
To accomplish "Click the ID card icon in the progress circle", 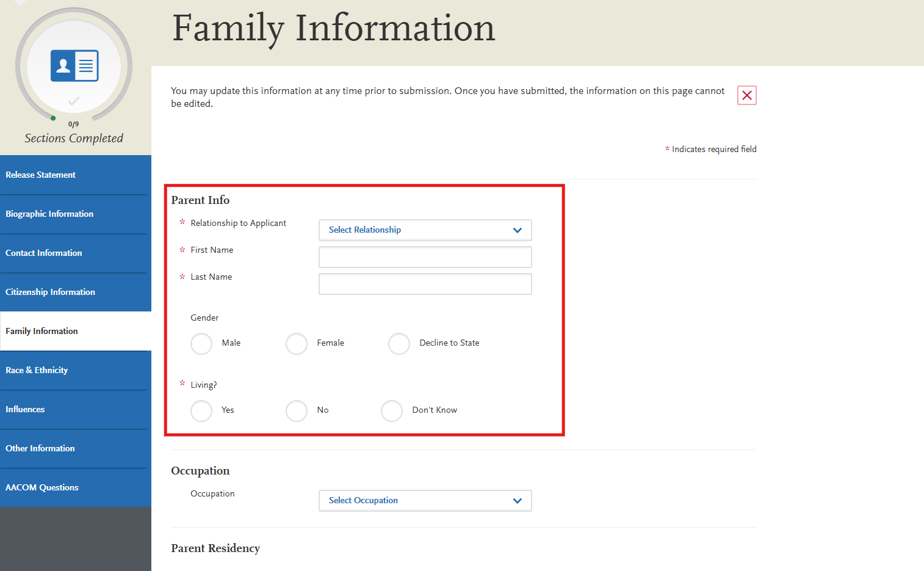I will pos(74,65).
